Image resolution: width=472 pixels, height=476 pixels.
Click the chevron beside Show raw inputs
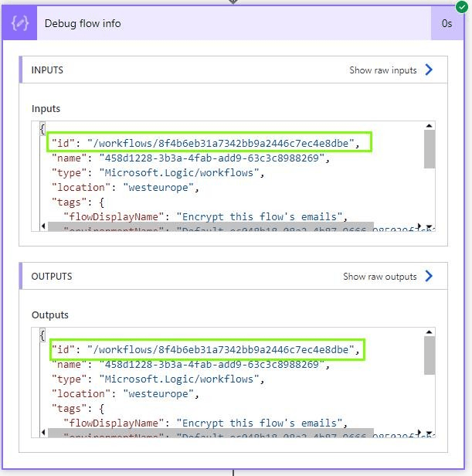click(430, 70)
